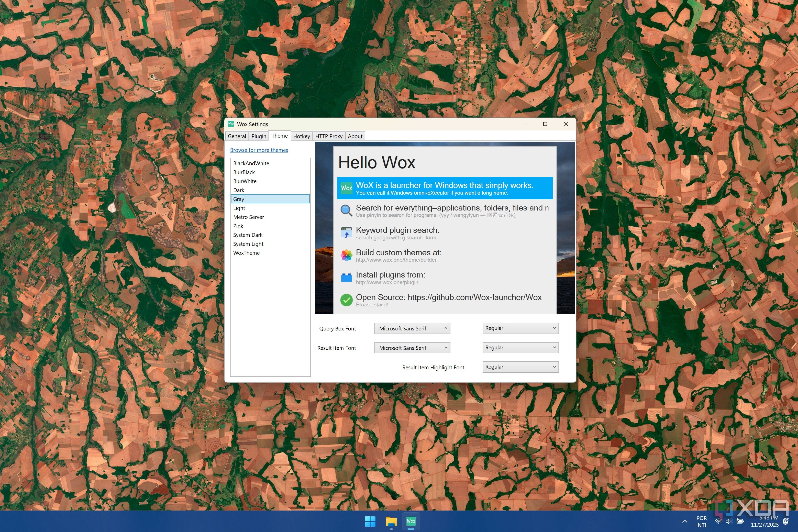
Task: Click the Wox logo icon in the highlighted preview result
Action: (346, 188)
